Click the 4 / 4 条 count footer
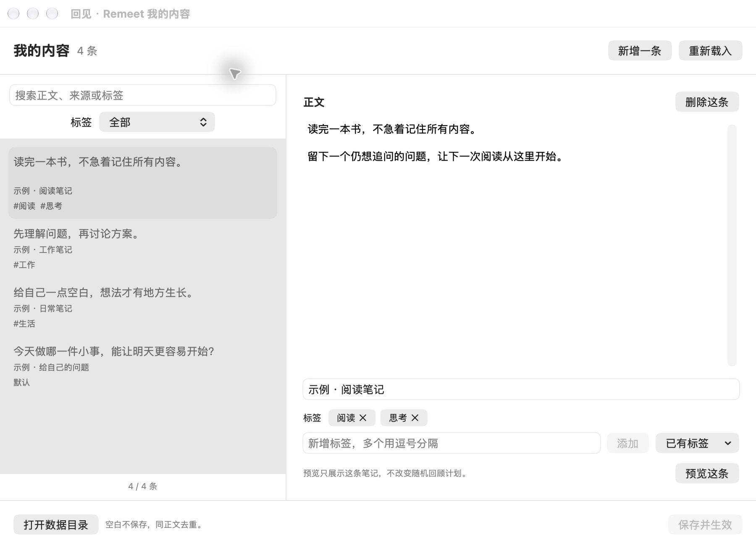 click(x=143, y=486)
